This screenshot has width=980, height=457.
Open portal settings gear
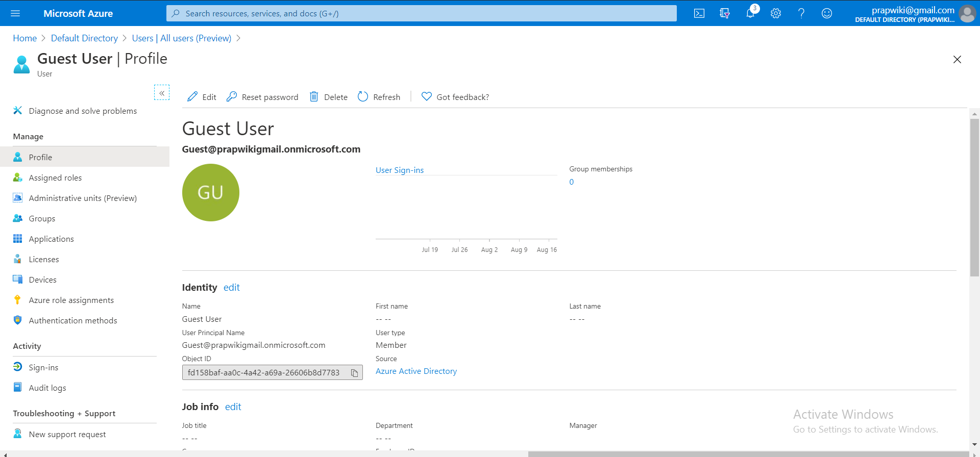[776, 13]
